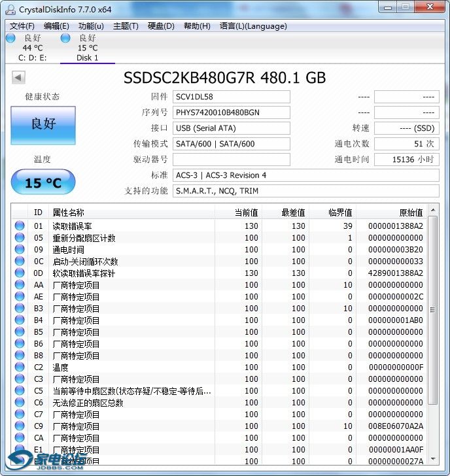The width and height of the screenshot is (450, 476).
Task: Click the transfer mode field SATA/600
Action: click(x=232, y=144)
